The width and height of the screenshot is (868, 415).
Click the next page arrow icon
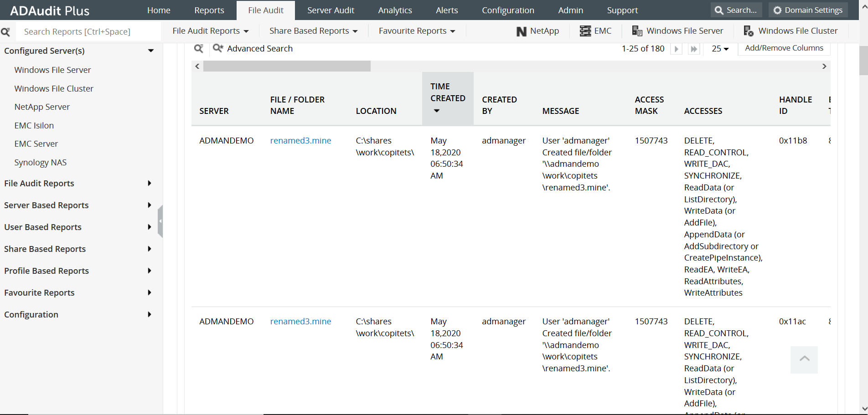pos(676,48)
